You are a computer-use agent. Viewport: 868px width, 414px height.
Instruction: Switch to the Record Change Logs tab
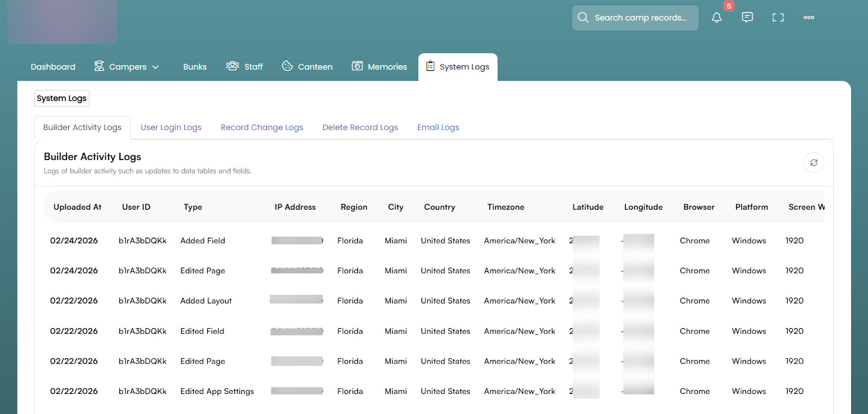point(261,127)
